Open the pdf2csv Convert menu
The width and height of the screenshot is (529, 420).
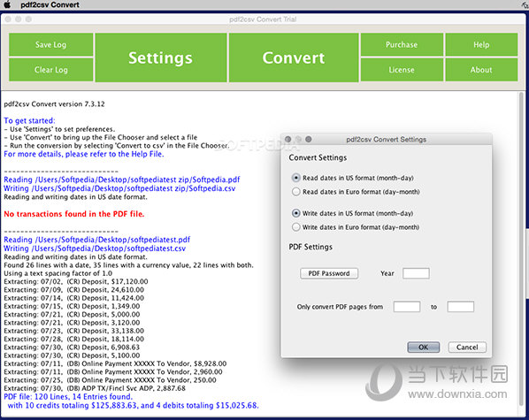coord(50,4)
